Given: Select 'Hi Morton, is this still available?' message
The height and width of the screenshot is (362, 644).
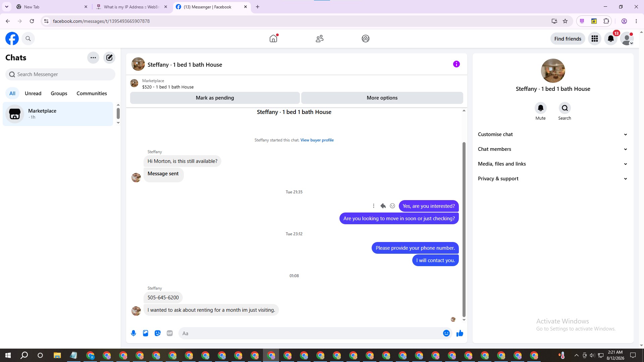Looking at the screenshot, I should (x=182, y=161).
